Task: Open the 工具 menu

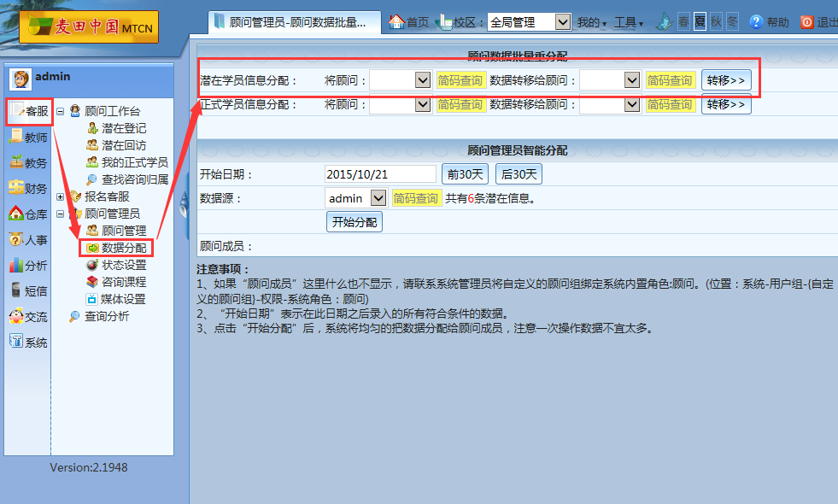Action: click(628, 22)
